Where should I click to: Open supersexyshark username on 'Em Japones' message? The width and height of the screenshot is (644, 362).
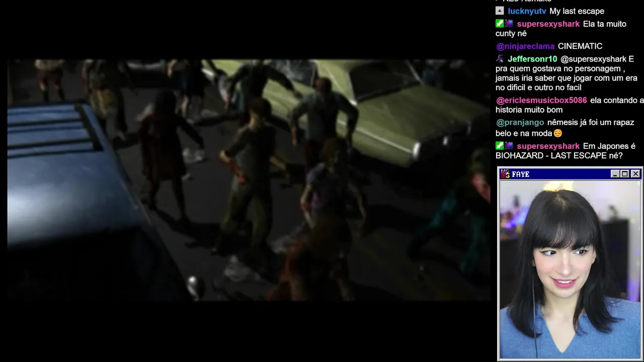(x=548, y=146)
